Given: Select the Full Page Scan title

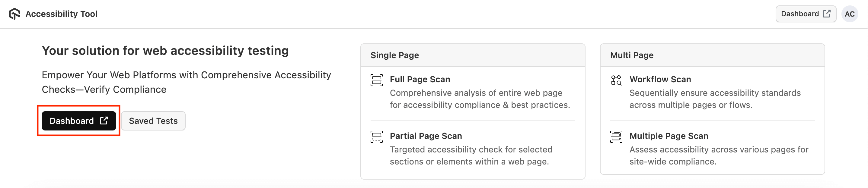Looking at the screenshot, I should pyautogui.click(x=420, y=79).
